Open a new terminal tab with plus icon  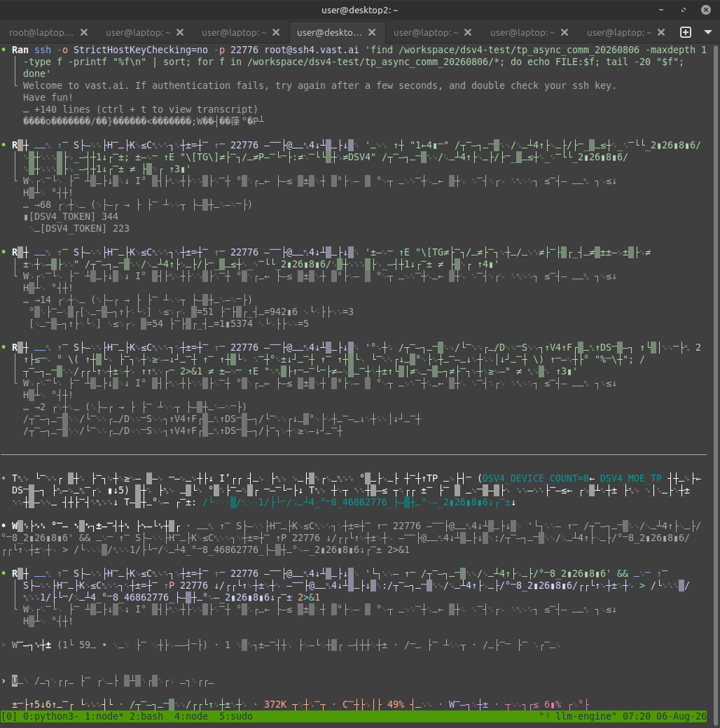point(686,32)
